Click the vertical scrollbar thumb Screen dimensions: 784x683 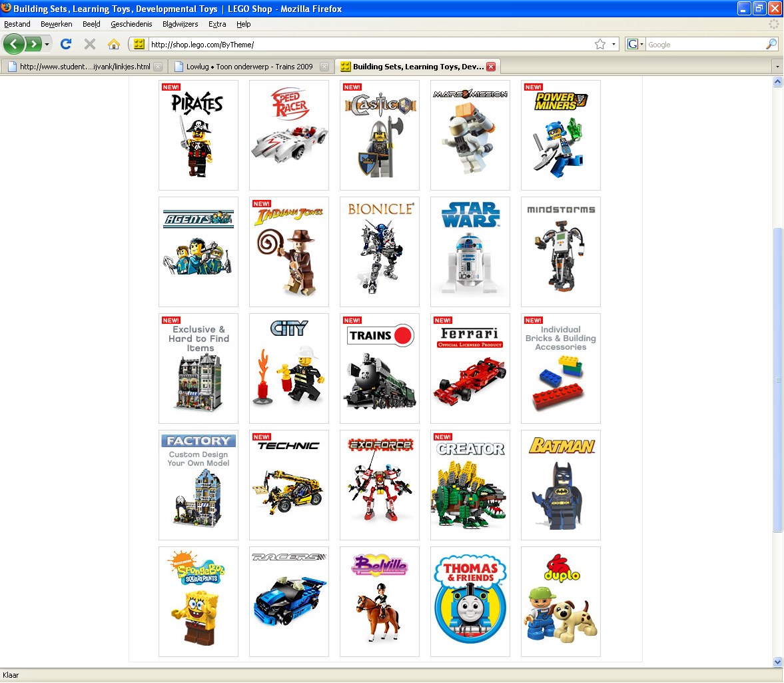tap(777, 380)
